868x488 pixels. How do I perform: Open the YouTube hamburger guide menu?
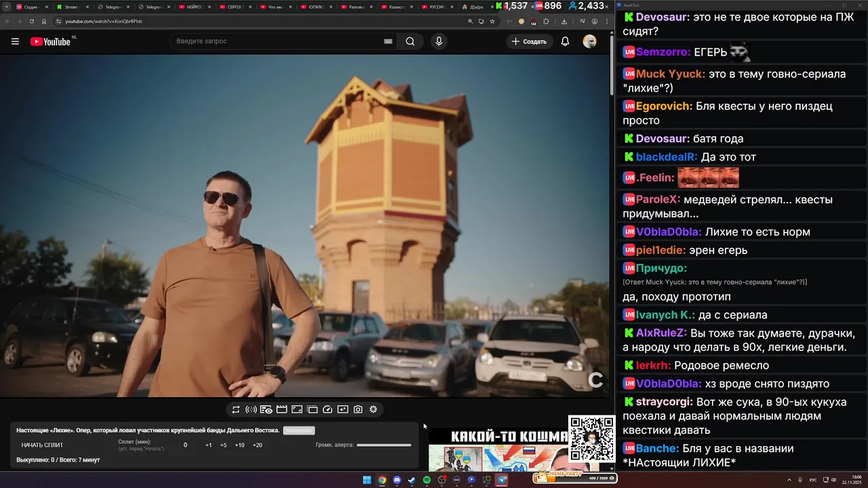(15, 41)
